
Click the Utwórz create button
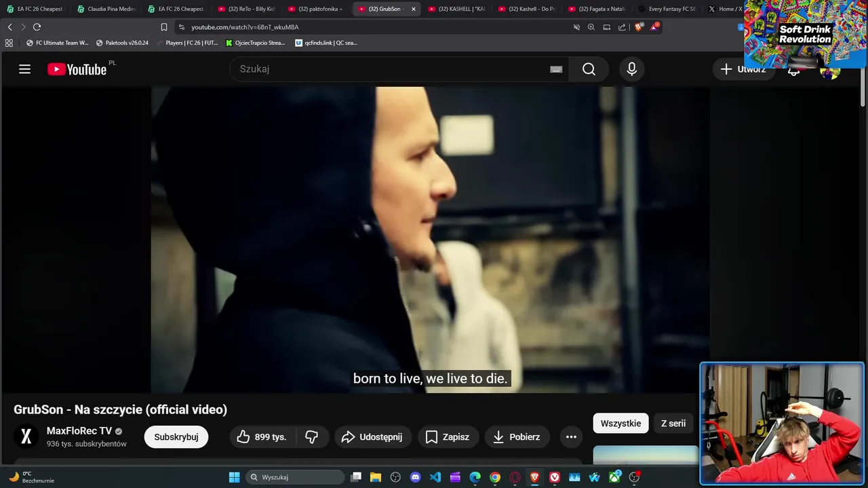[743, 69]
